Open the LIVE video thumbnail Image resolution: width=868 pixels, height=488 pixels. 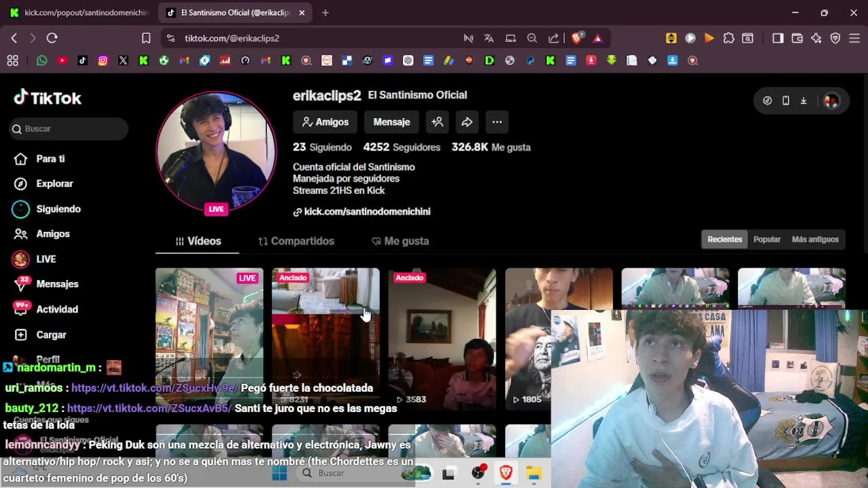click(x=210, y=338)
